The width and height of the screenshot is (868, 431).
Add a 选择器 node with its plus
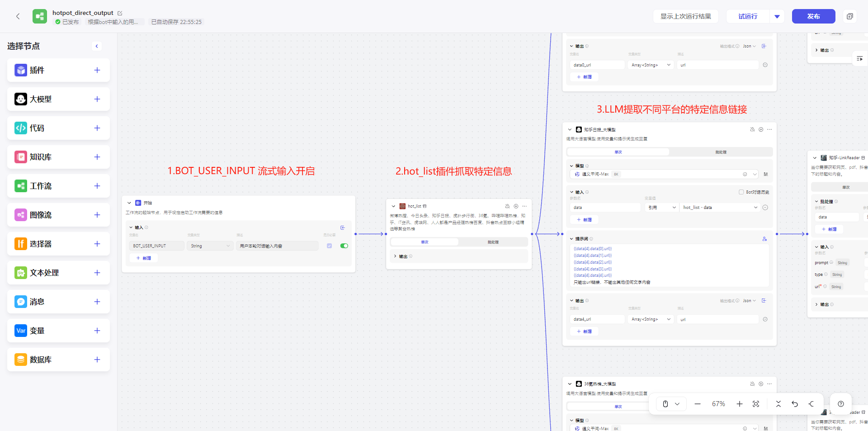point(97,244)
